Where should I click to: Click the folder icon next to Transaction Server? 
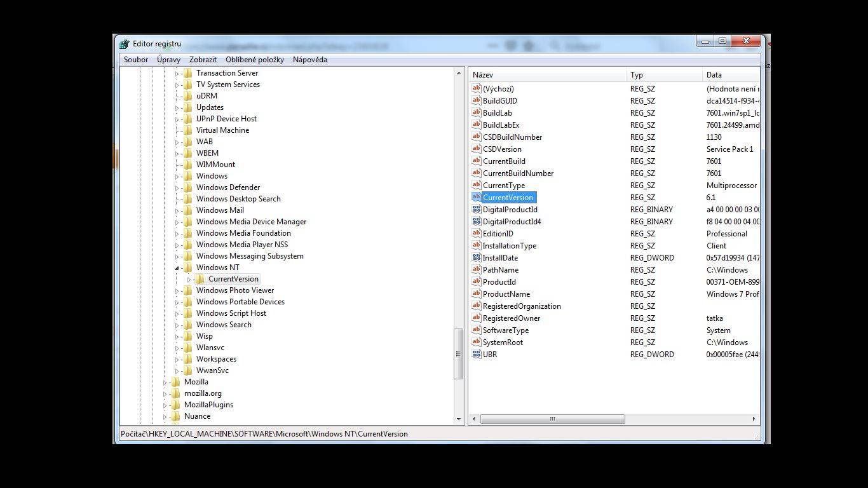coord(187,73)
